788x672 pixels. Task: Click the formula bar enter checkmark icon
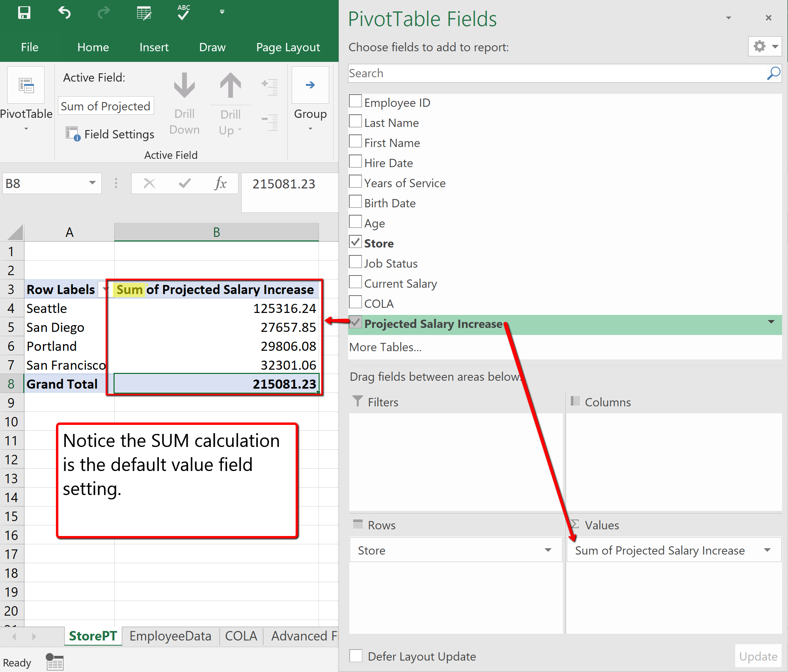pos(185,183)
